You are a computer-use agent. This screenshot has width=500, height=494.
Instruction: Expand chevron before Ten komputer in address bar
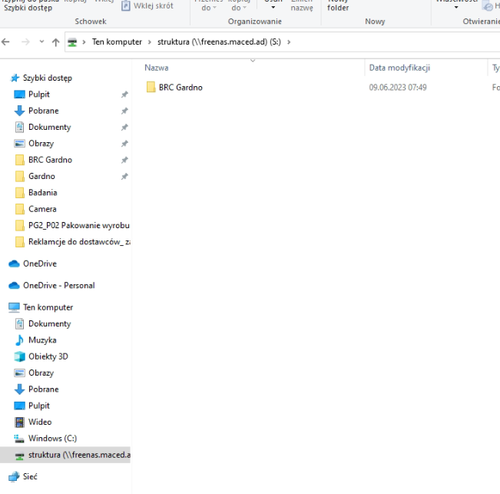click(84, 42)
